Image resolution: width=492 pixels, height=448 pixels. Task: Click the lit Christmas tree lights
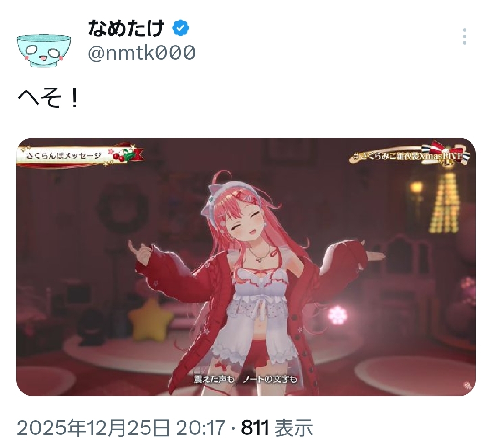443,201
